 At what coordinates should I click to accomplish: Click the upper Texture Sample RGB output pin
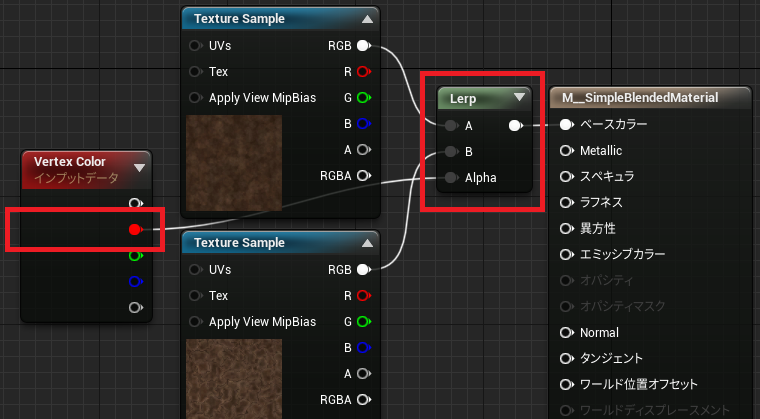(x=364, y=46)
